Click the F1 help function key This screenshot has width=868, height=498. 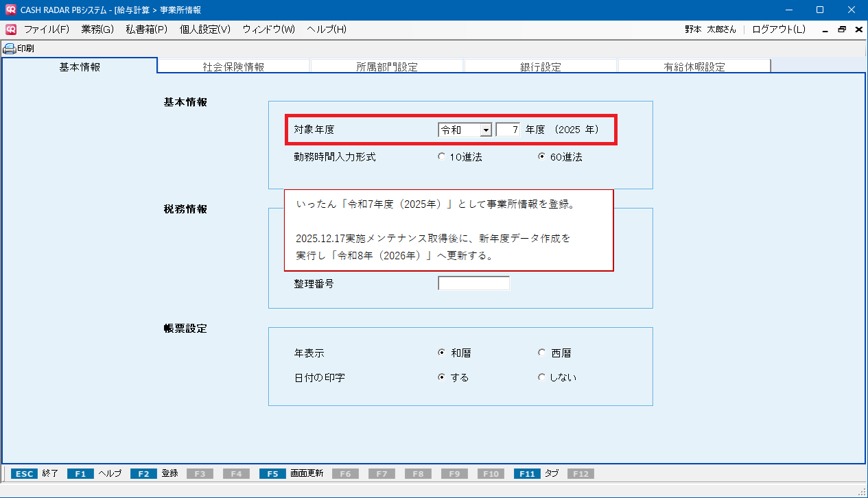tap(80, 473)
